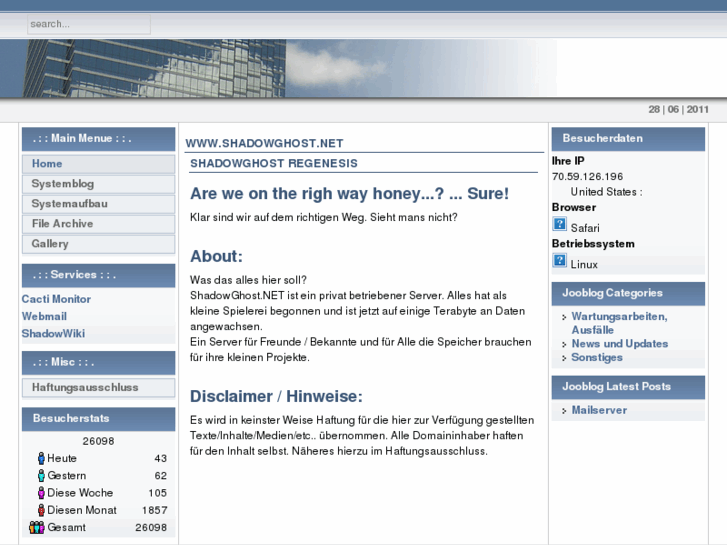Click the red person icon next to Diesen Monat

[x=41, y=510]
